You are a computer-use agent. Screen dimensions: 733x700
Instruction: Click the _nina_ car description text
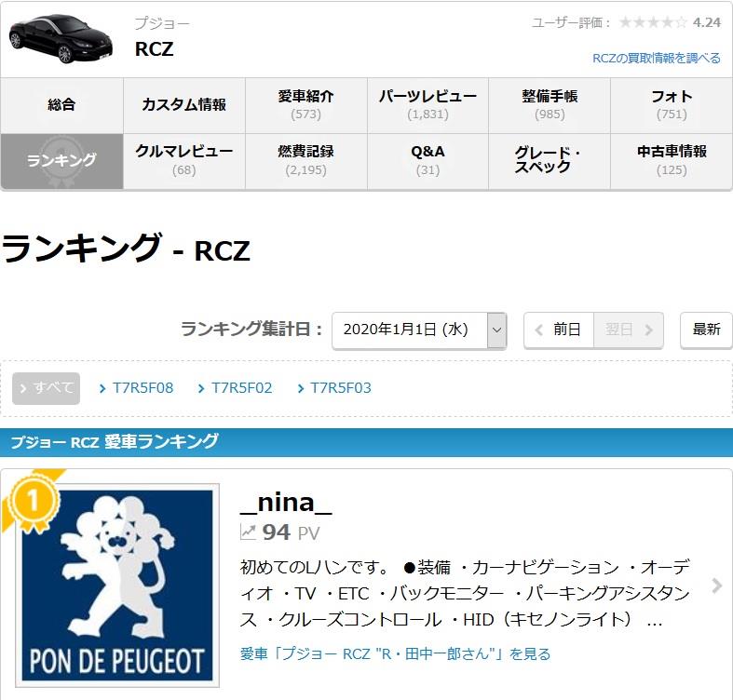point(465,594)
